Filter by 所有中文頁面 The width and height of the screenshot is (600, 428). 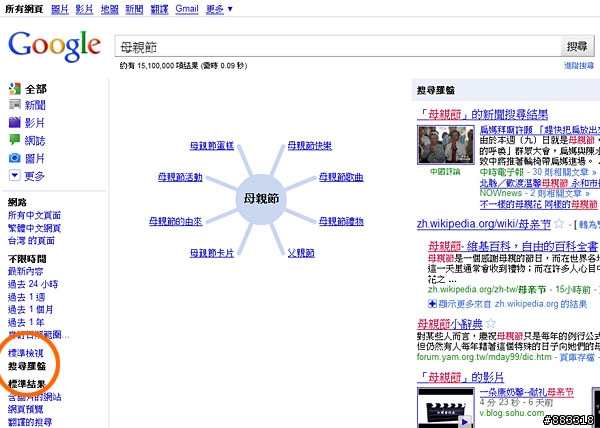34,215
